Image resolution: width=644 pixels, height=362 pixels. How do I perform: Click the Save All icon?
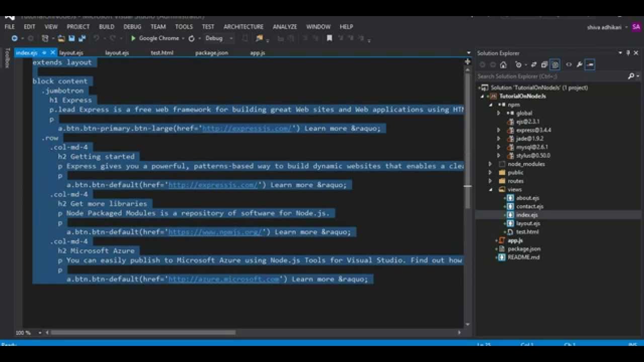tap(82, 38)
